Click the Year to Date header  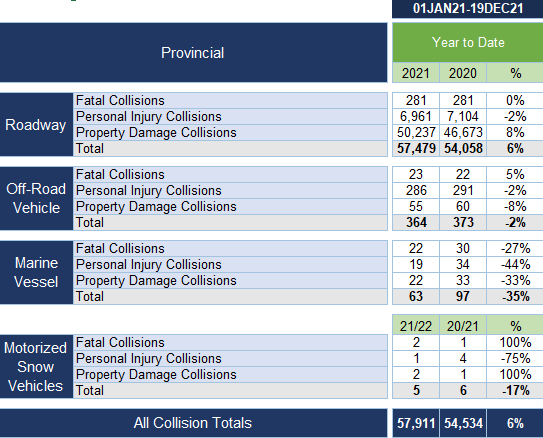468,43
